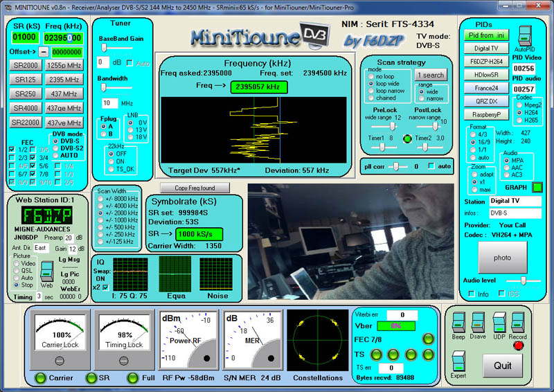Click the Scan strategy timer LED

pyautogui.click(x=407, y=139)
